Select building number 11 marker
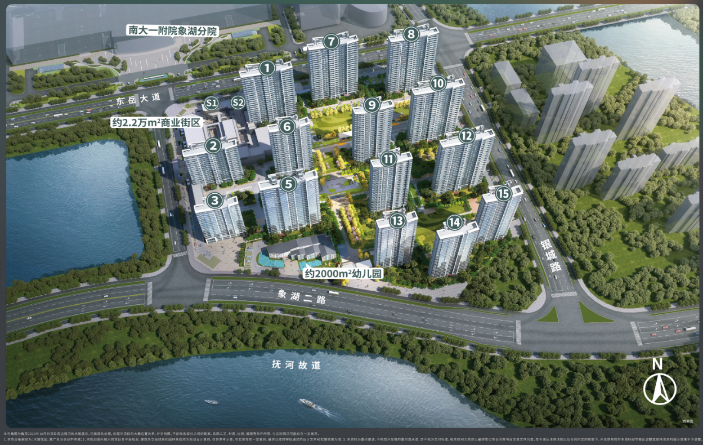 (x=388, y=159)
